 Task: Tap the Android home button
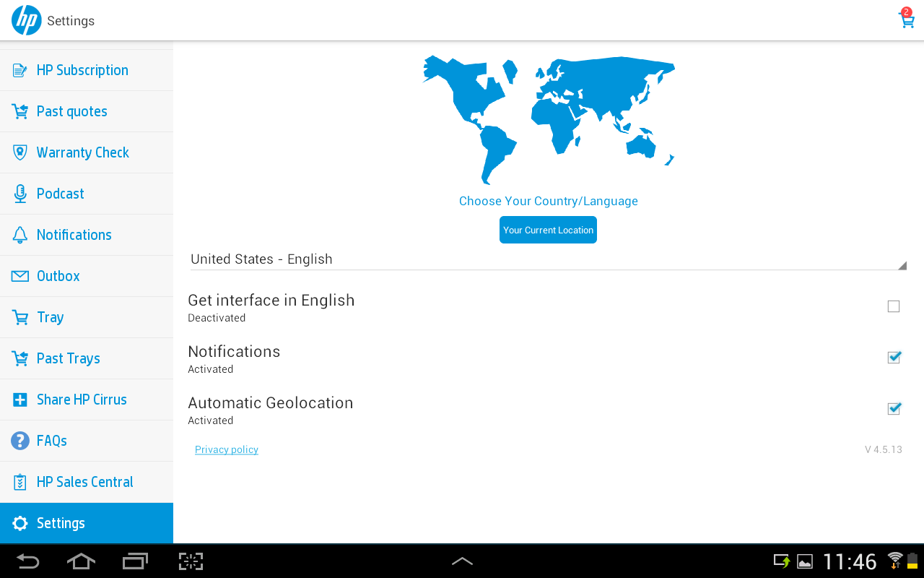pyautogui.click(x=81, y=561)
